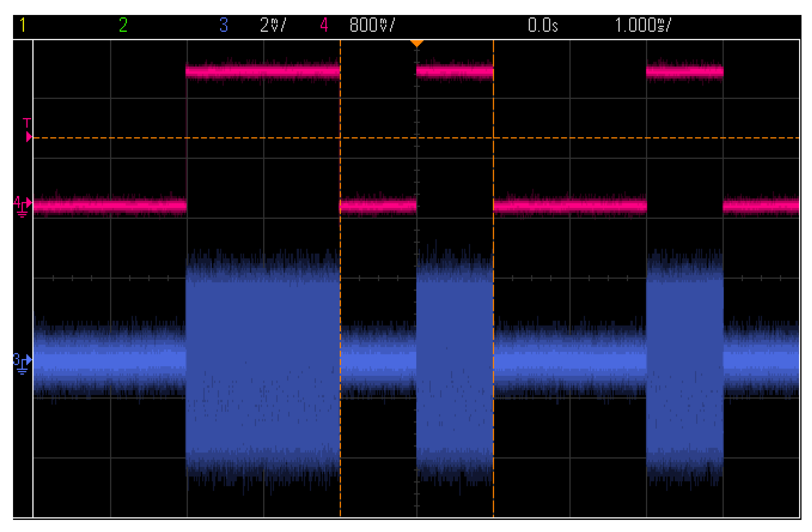Select the yellow channel 1 indicator

pos(23,25)
